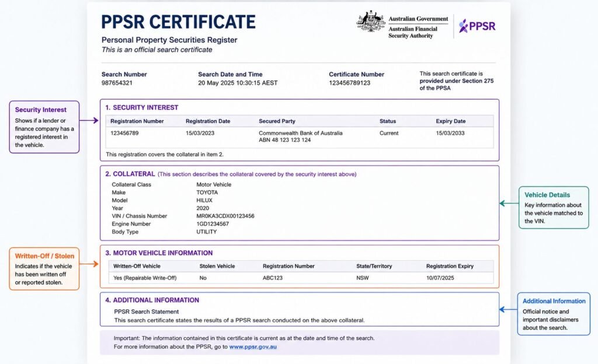Click the 1. SECURITY INTEREST heading
598x364 pixels.
(x=142, y=108)
